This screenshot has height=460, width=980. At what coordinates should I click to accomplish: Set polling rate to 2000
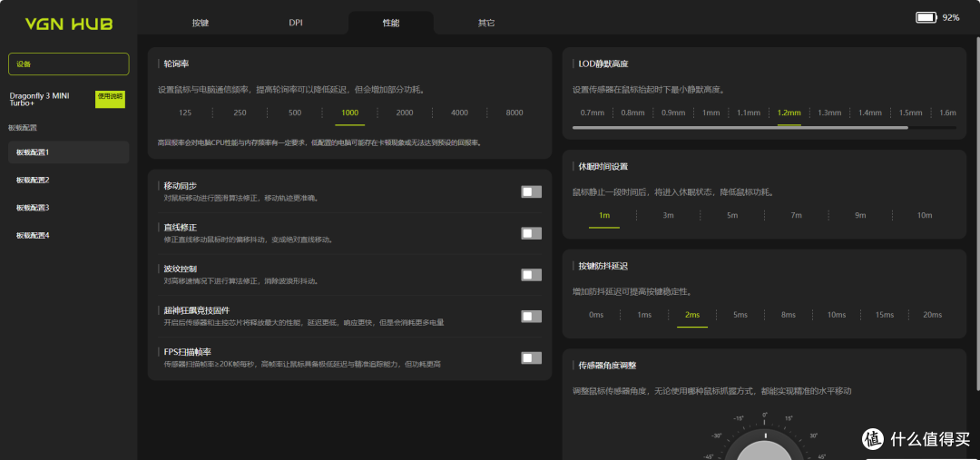click(405, 113)
